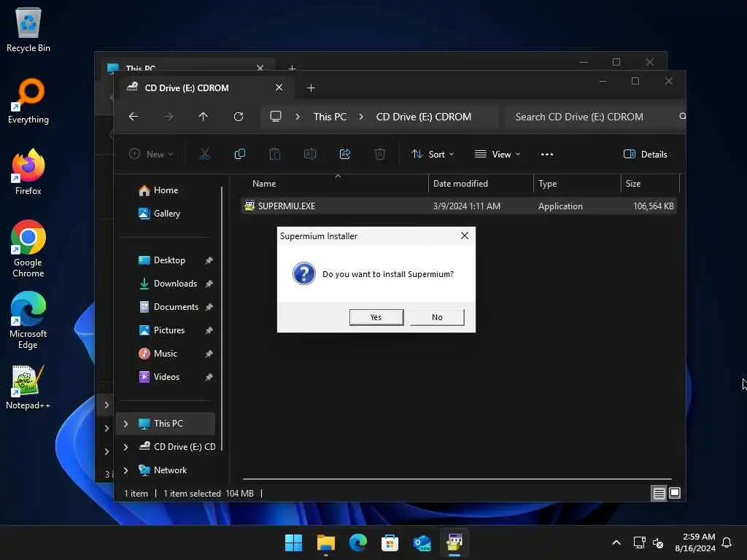Open the Windows Start menu
This screenshot has width=747, height=560.
(x=293, y=542)
